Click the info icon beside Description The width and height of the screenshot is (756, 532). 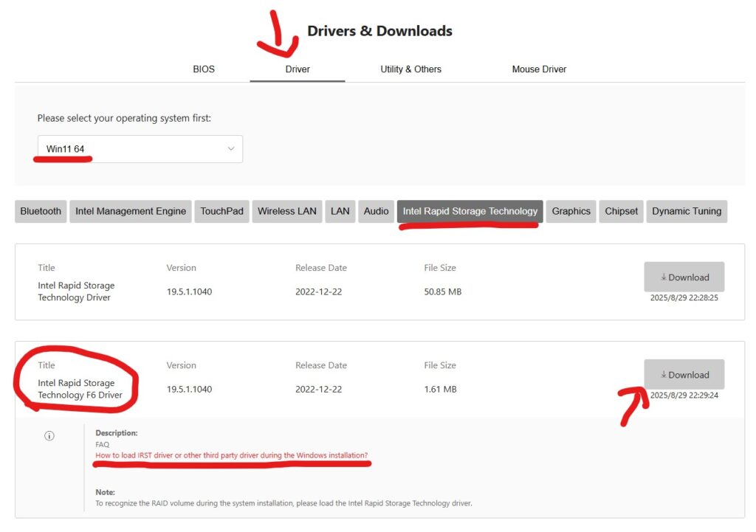[x=49, y=435]
